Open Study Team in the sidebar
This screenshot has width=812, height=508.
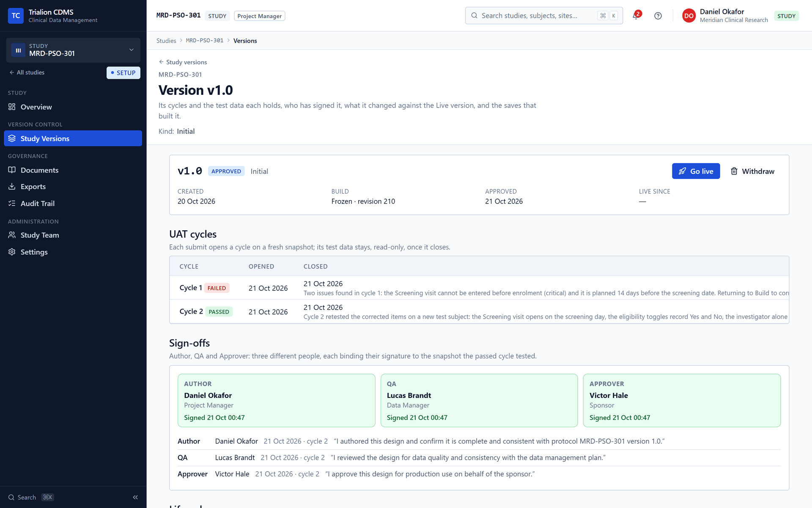click(x=73, y=235)
